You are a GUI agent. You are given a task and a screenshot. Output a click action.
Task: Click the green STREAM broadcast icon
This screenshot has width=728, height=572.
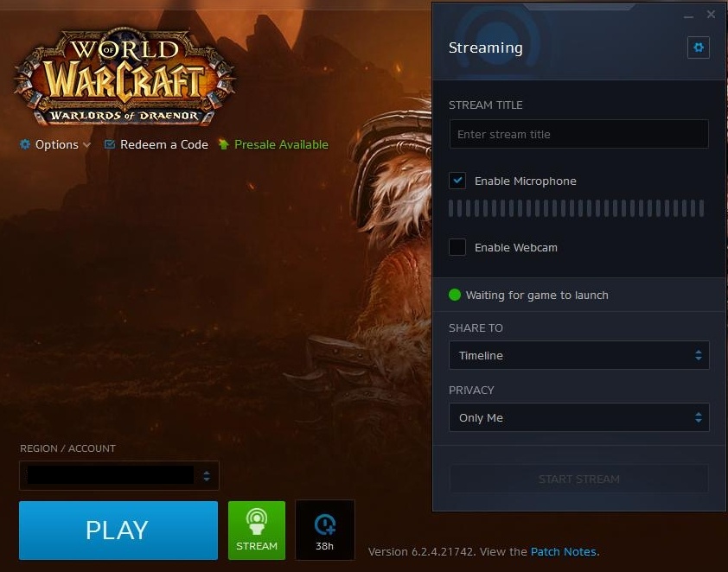point(257,521)
